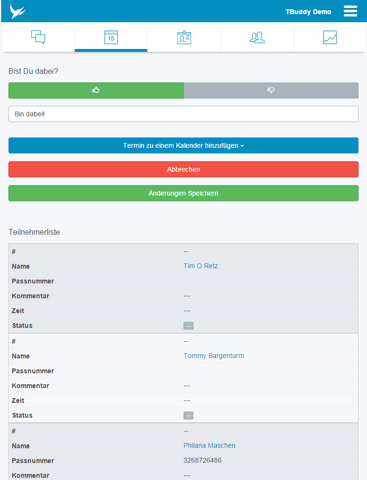Image resolution: width=367 pixels, height=480 pixels.
Task: Click Tim O Retz status badge
Action: coord(188,326)
